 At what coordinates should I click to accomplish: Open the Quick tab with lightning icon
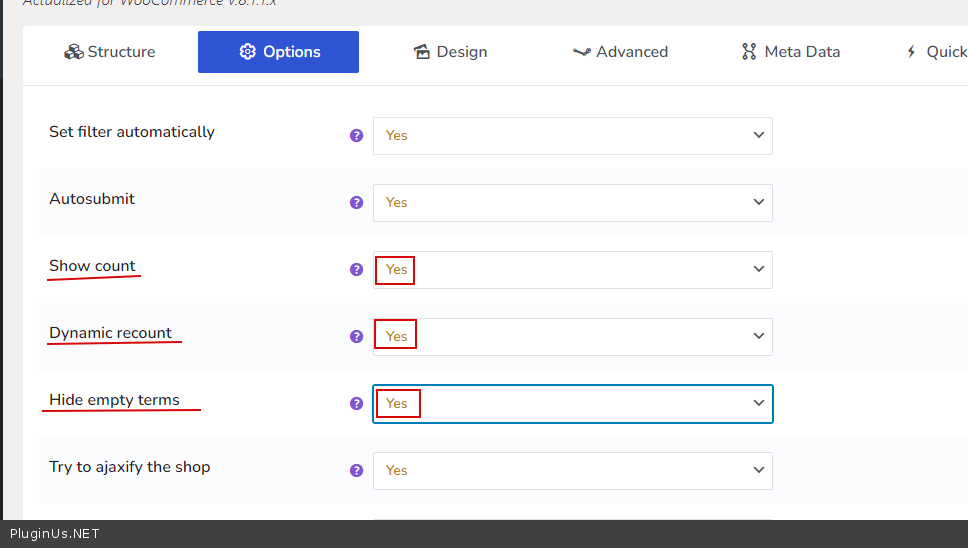tap(935, 52)
